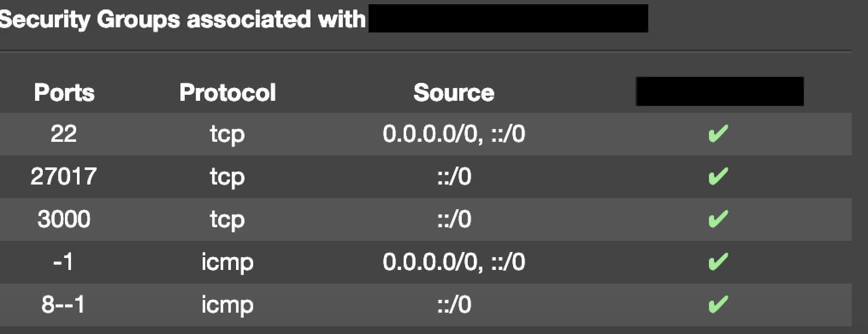
Task: Select the port 27017 cell
Action: tap(64, 176)
